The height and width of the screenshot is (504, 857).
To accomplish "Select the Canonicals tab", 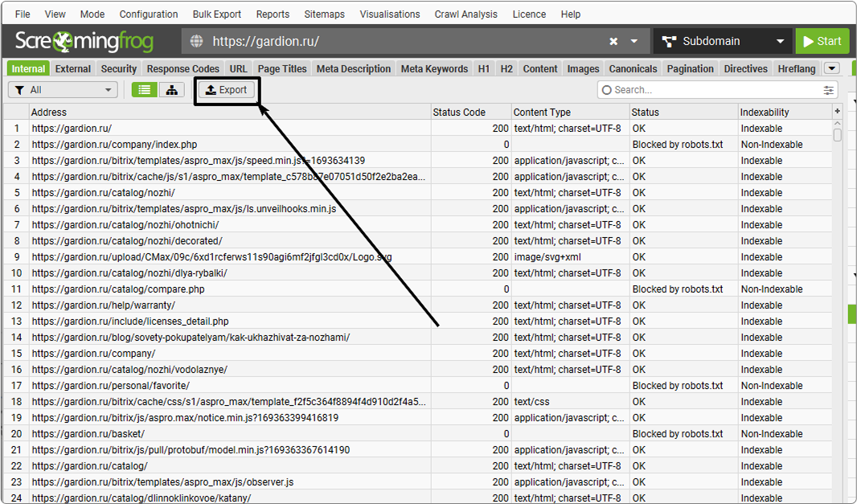I will (633, 69).
